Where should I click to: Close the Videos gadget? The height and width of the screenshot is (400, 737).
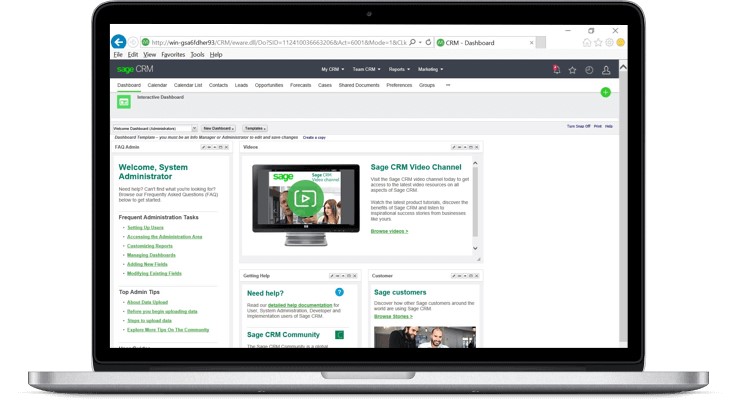point(477,147)
